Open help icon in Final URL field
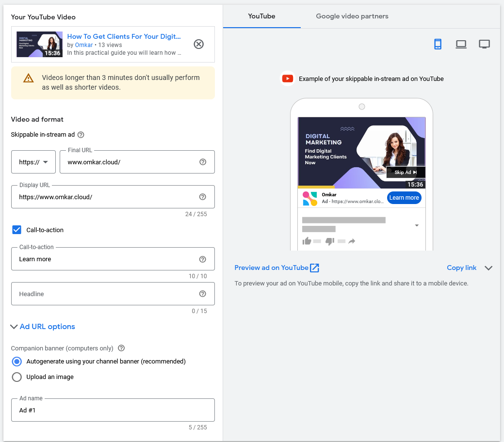The height and width of the screenshot is (442, 504). (202, 162)
